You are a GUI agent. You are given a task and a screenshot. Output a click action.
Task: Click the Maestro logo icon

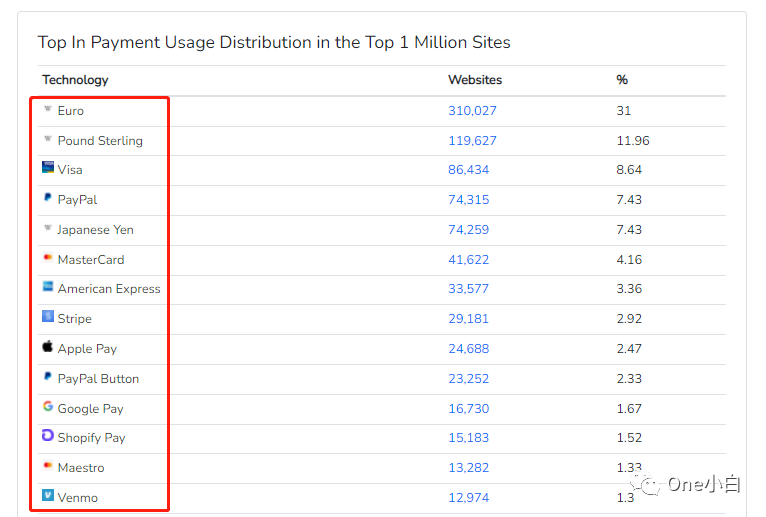[x=48, y=467]
